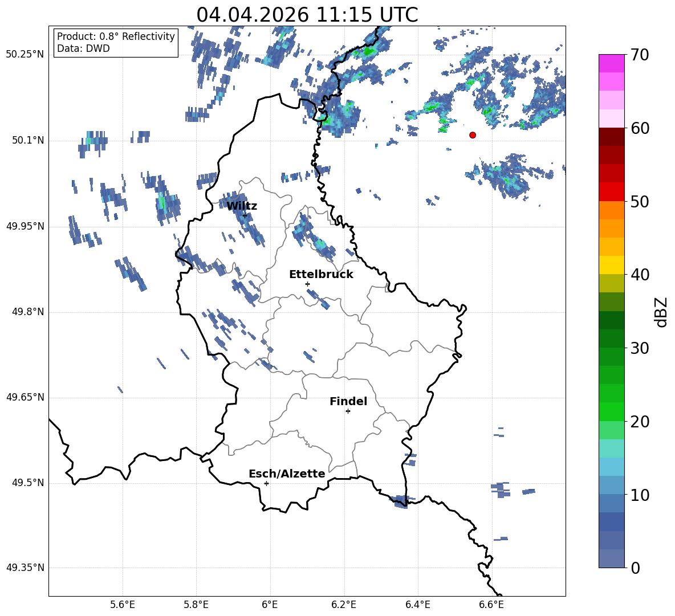Click the Wiltz city label
This screenshot has width=675, height=616.
[242, 206]
